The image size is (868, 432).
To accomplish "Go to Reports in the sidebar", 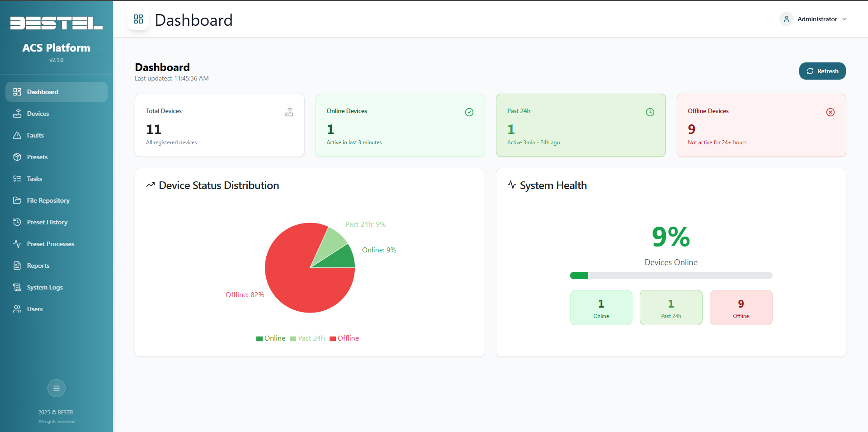I will pos(38,266).
